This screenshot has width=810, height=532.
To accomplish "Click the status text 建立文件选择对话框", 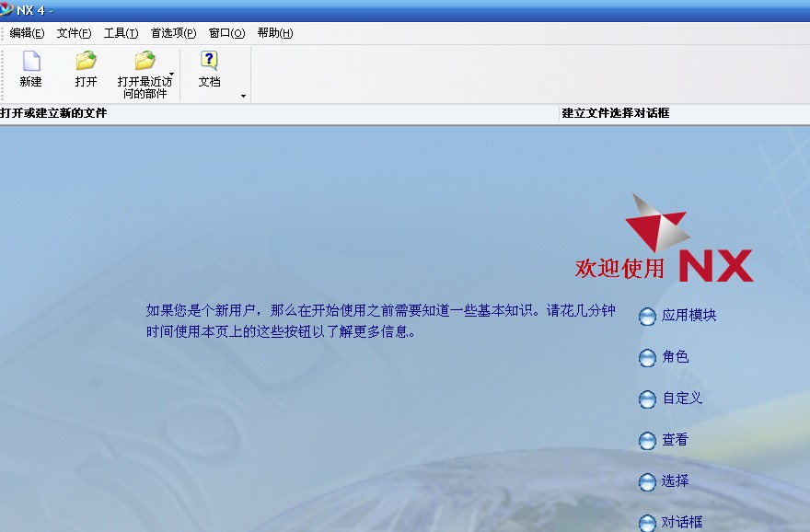I will (x=616, y=113).
